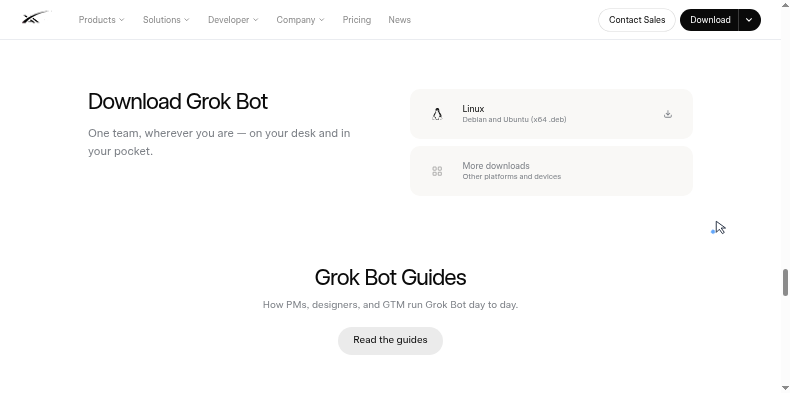Click the Contact Sales button
This screenshot has height=393, width=790.
click(637, 20)
